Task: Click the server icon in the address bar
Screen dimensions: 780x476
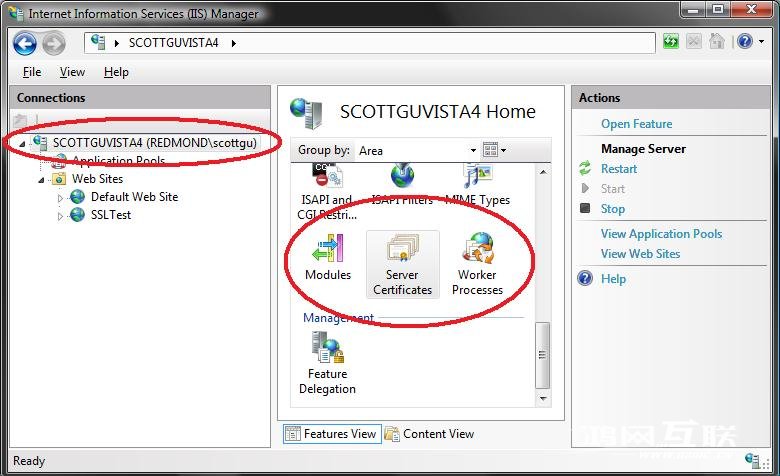Action: click(x=98, y=42)
